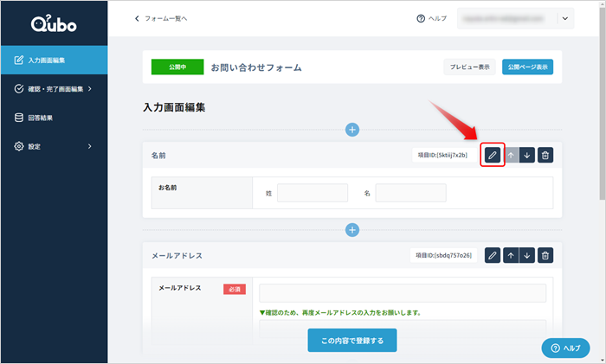Click the 必須 badge
Viewport: 606px width, 364px height.
click(x=235, y=289)
